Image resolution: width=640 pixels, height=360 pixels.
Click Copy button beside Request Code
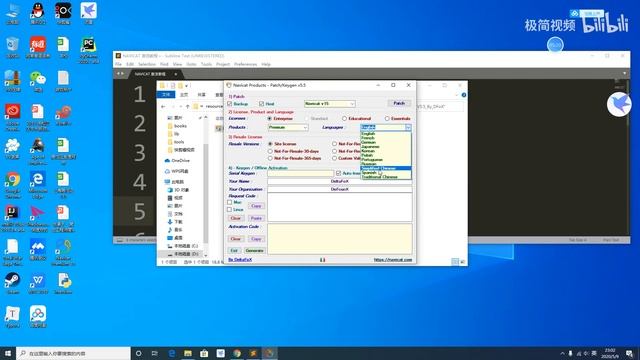coord(256,206)
